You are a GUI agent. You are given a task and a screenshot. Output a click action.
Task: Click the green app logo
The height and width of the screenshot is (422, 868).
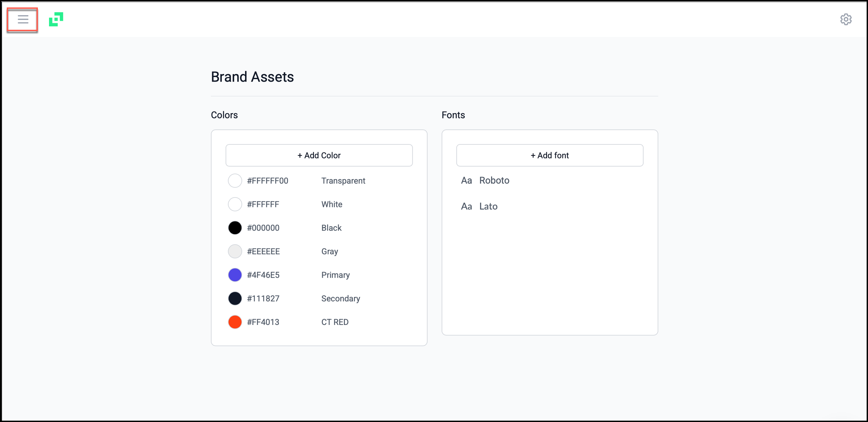point(56,19)
